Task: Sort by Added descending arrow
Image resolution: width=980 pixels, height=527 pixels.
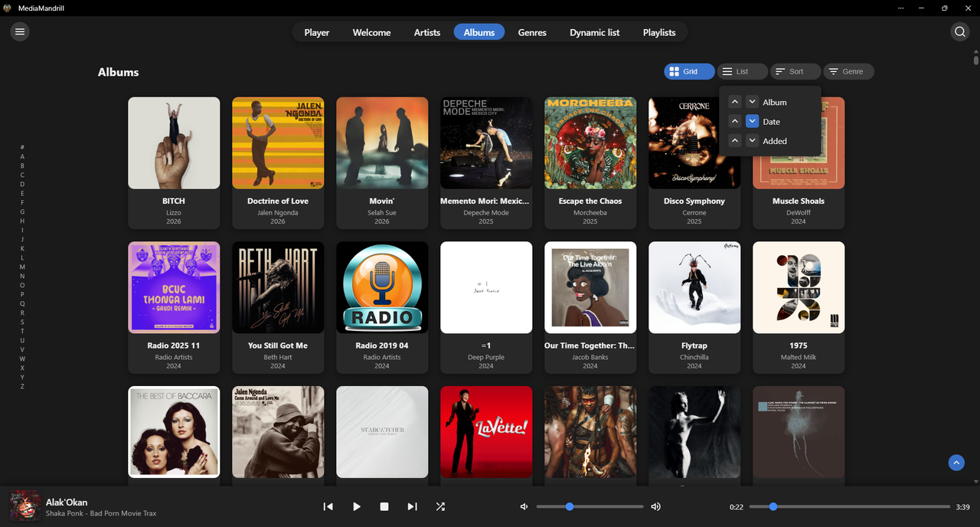Action: click(x=752, y=140)
